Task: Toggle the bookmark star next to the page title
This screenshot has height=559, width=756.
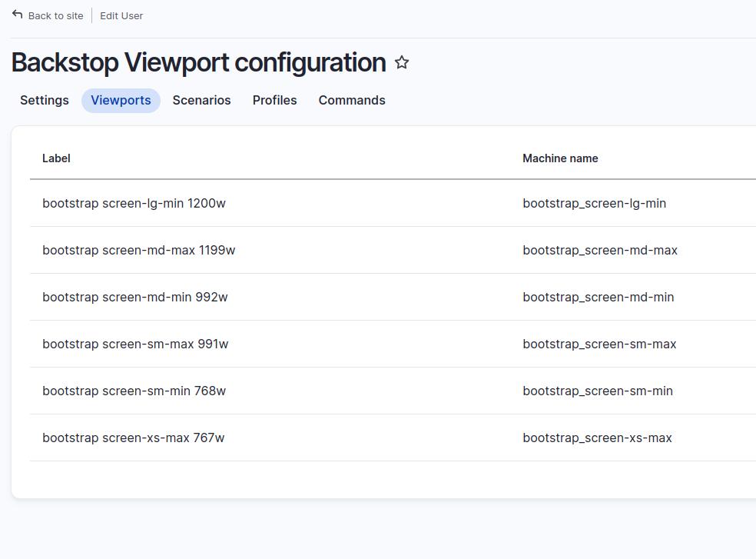Action: pyautogui.click(x=401, y=63)
